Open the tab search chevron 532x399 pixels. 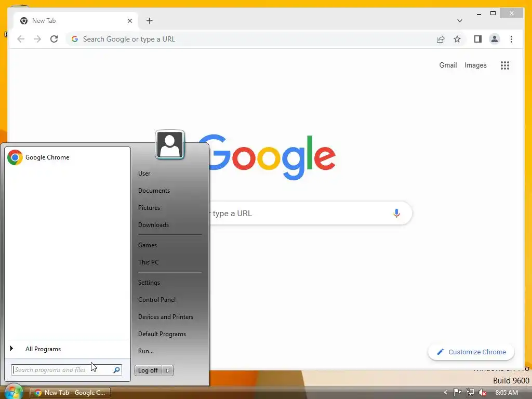[x=459, y=21]
